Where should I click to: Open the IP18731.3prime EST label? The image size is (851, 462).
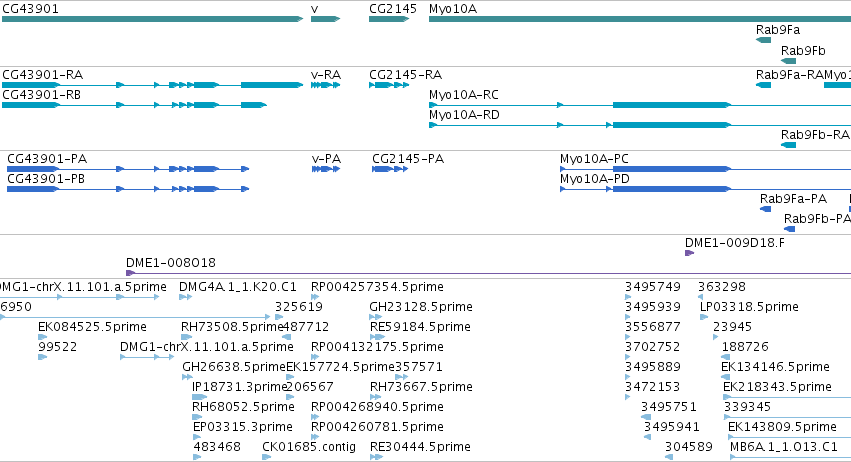pos(239,387)
